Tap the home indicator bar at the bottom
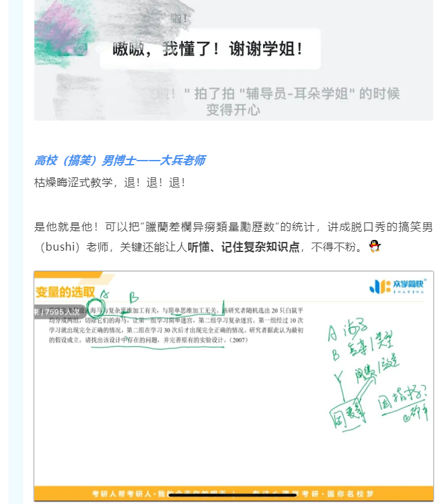 point(232,495)
